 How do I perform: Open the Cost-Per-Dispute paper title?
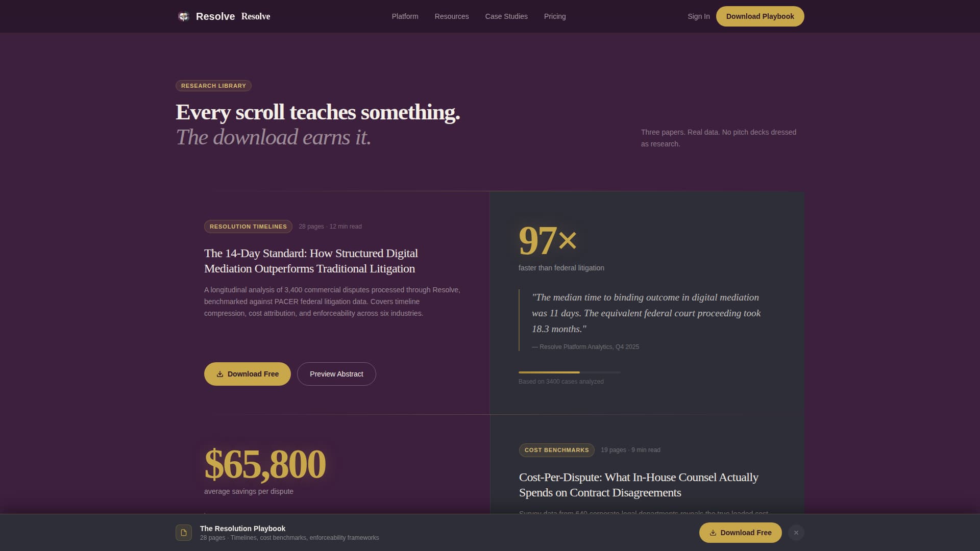[x=638, y=485]
